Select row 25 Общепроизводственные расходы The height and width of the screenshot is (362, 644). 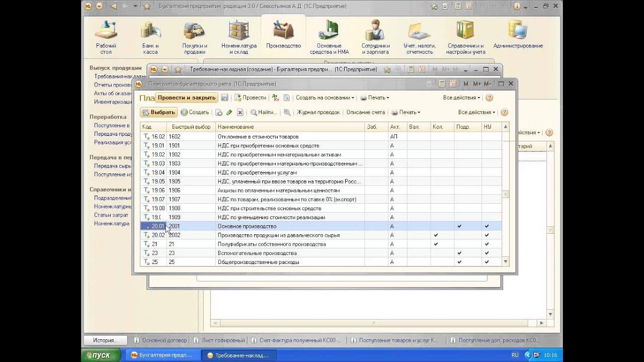(321, 262)
